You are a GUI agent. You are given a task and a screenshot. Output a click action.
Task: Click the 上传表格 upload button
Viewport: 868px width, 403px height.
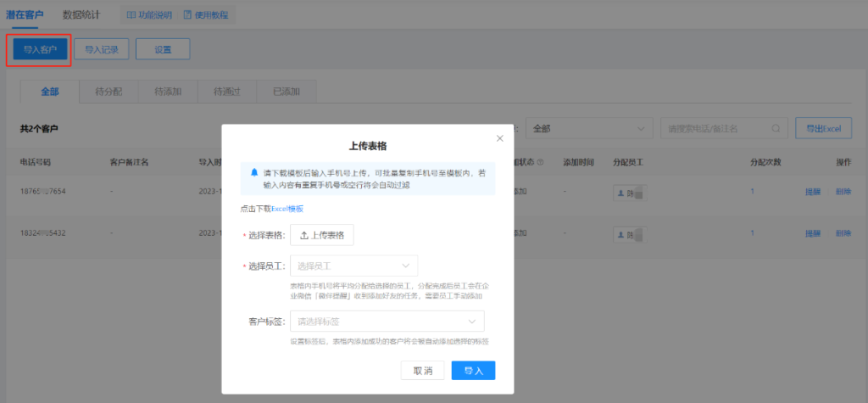(x=322, y=235)
